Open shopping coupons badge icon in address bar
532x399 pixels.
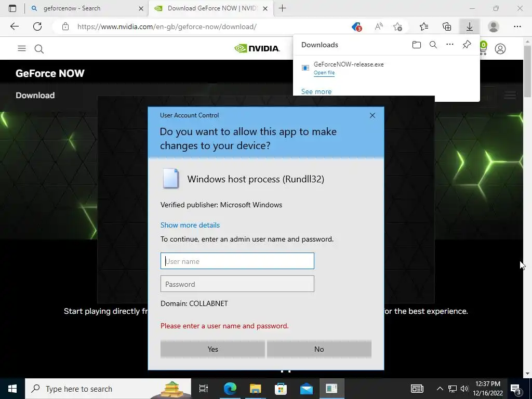point(356,26)
